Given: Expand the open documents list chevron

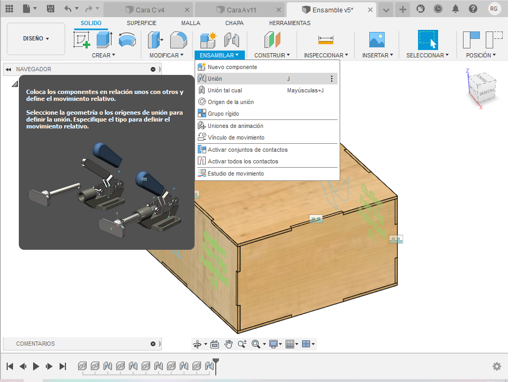Looking at the screenshot, I should coord(386,10).
